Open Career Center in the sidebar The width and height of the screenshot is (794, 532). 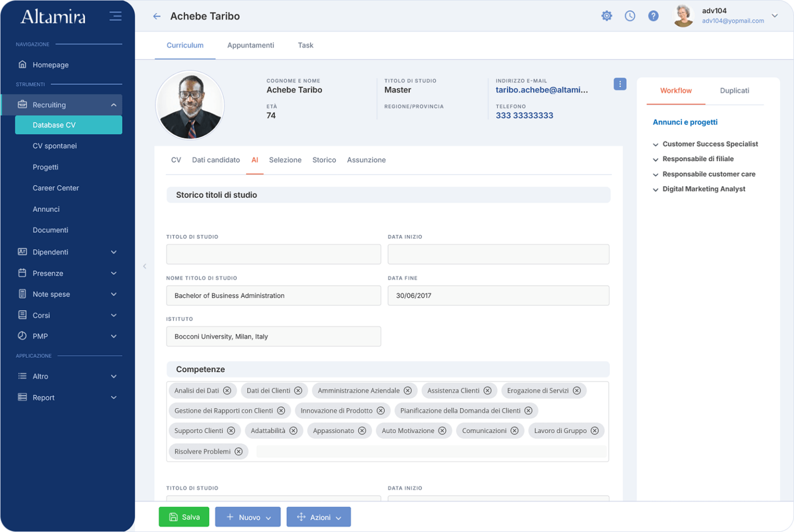pos(55,188)
